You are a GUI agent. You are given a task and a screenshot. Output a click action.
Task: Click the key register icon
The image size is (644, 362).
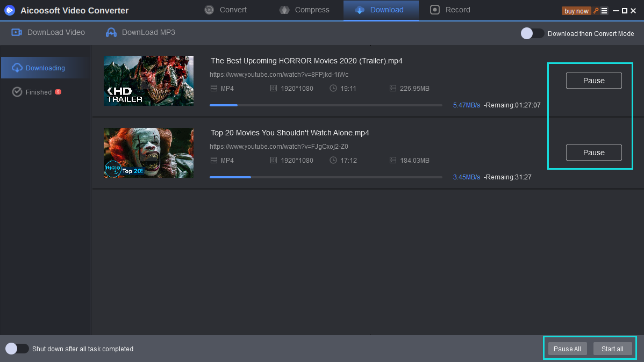[596, 11]
